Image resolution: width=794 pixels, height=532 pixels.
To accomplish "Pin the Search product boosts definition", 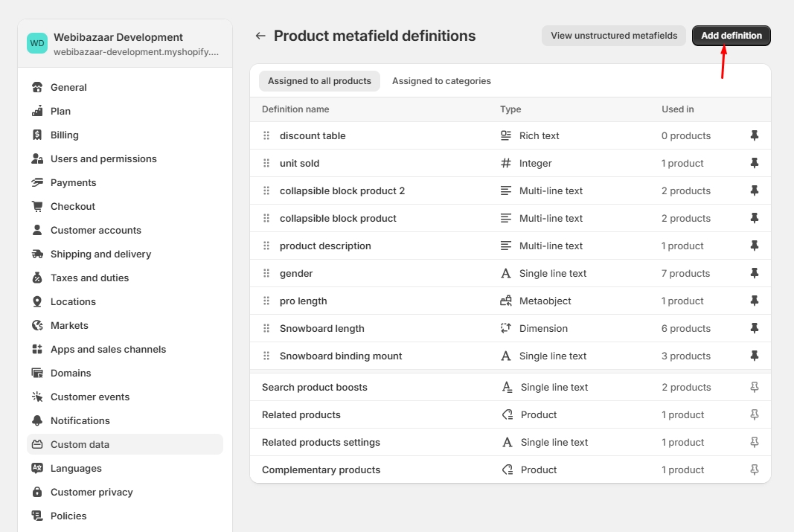I will [755, 388].
